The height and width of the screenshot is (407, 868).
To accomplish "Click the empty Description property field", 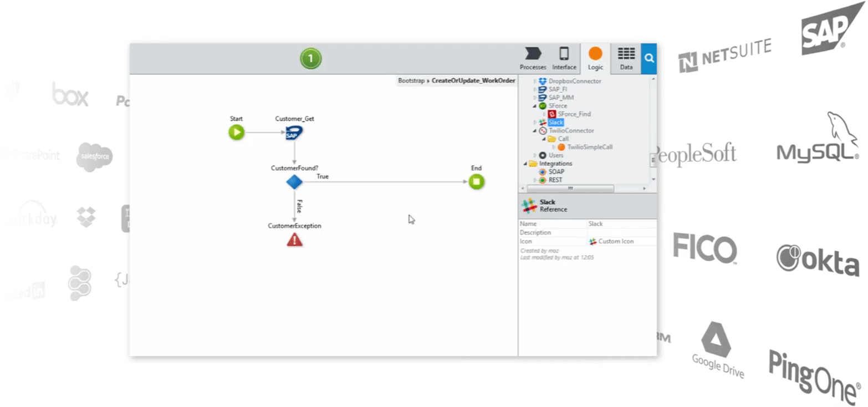I will 622,233.
